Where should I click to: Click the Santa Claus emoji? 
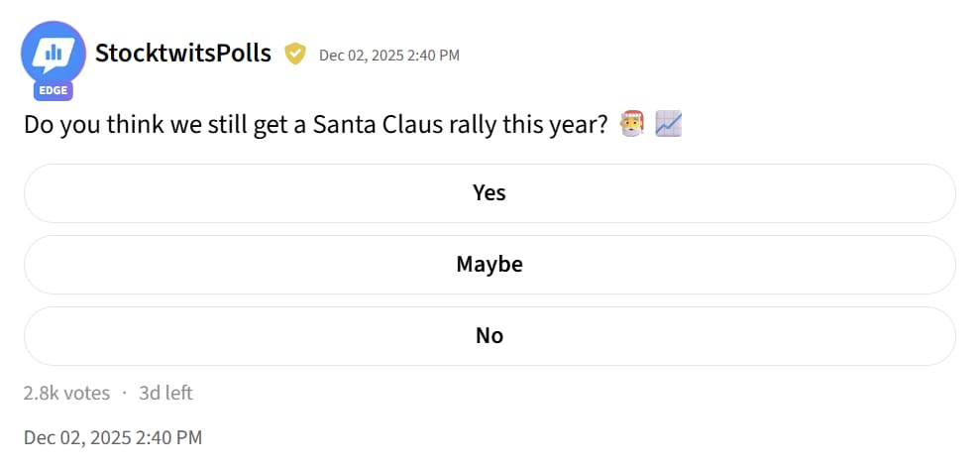(x=631, y=125)
